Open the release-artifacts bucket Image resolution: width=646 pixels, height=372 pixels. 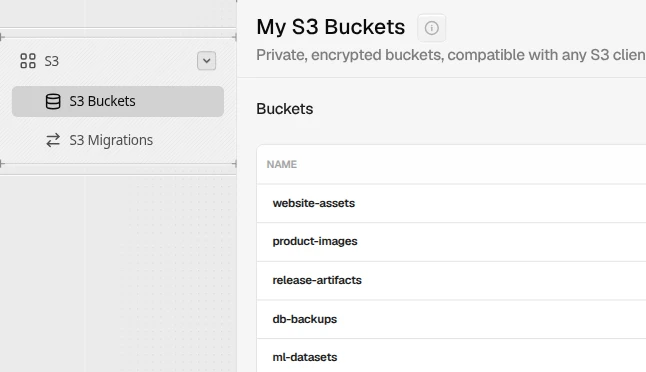coord(317,280)
